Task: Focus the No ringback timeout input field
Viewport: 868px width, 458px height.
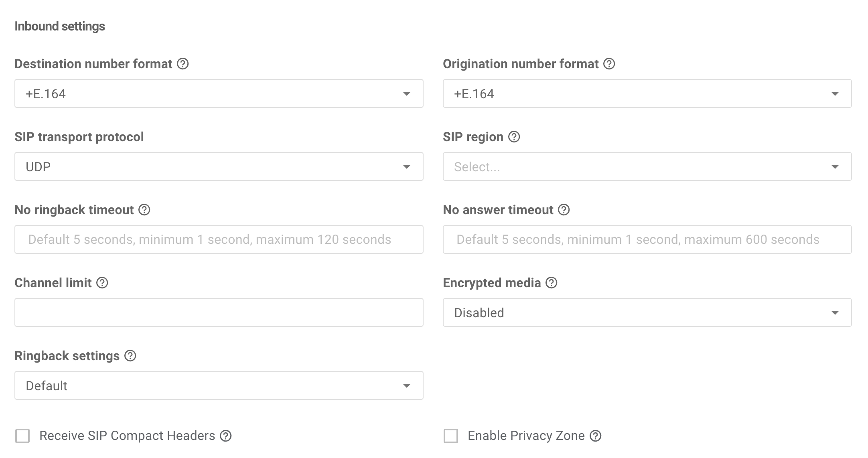Action: tap(219, 239)
